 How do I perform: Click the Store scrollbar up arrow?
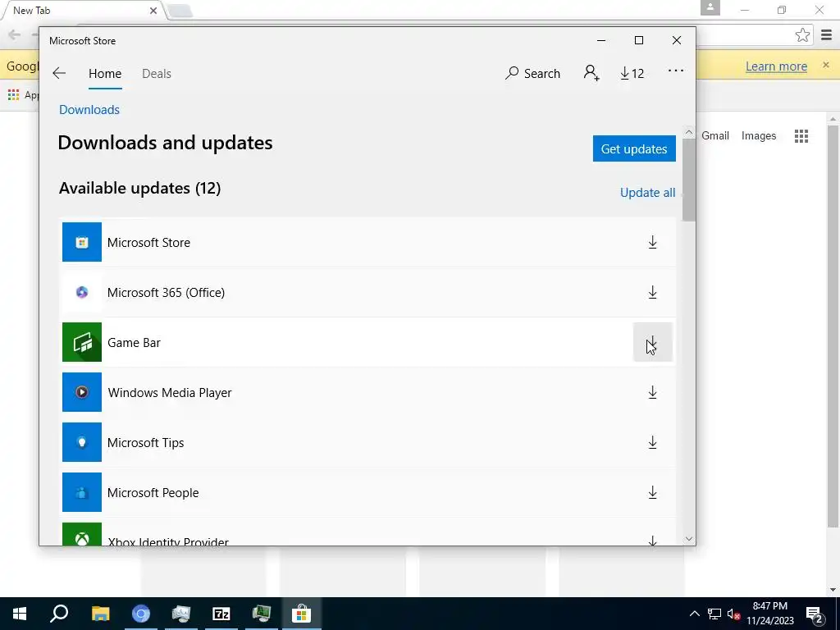[689, 132]
